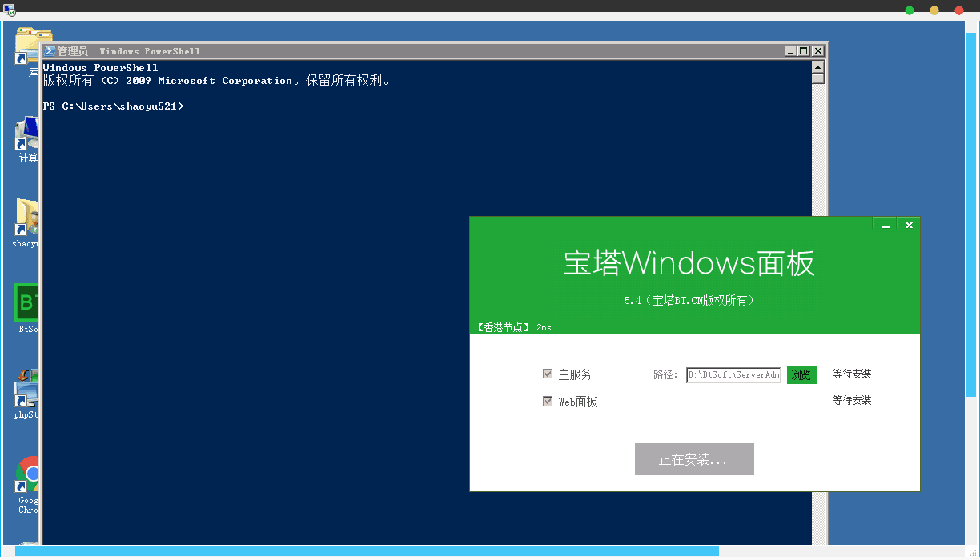
Task: Open the green BtSoft desktop shortcut
Action: click(28, 302)
